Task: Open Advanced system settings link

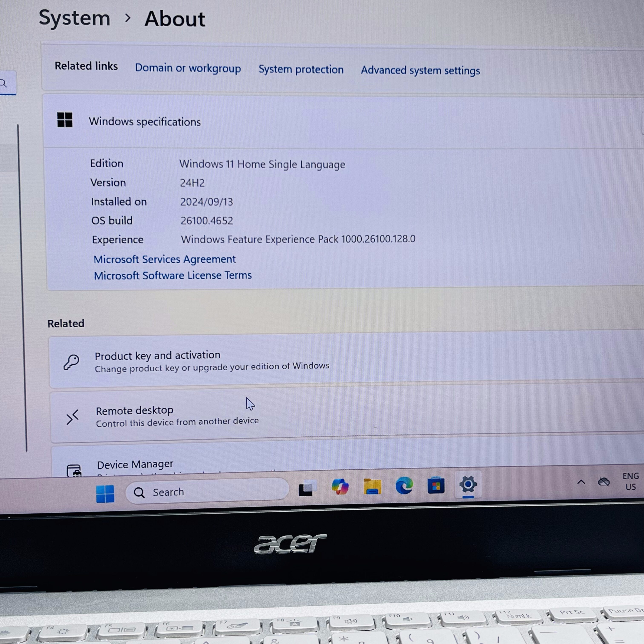Action: coord(420,70)
